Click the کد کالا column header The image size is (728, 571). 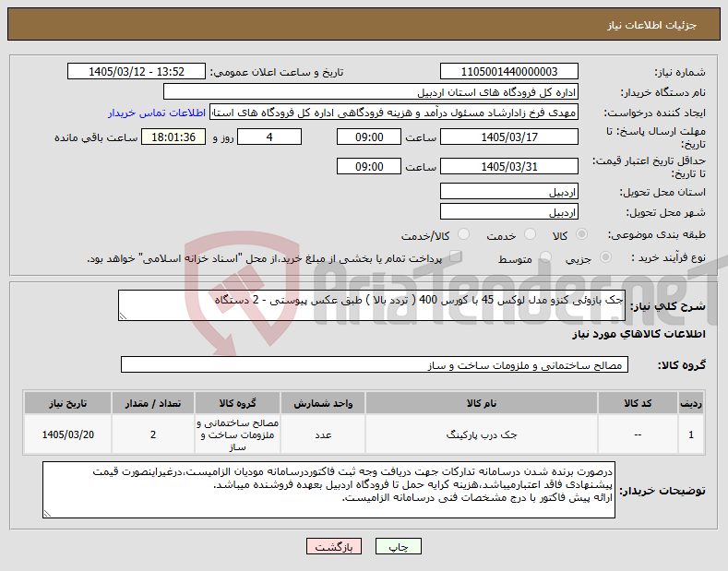point(638,403)
